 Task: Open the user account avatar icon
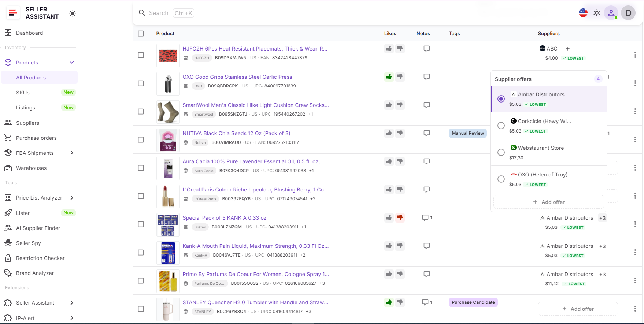point(611,13)
